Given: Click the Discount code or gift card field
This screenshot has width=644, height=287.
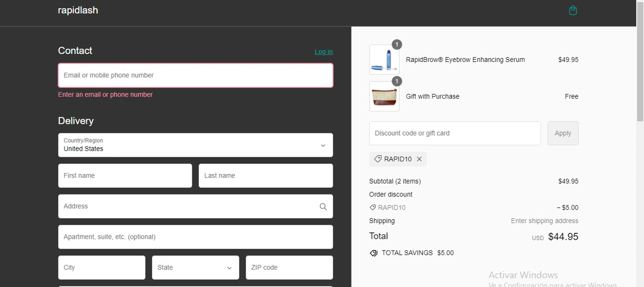Looking at the screenshot, I should (x=455, y=133).
